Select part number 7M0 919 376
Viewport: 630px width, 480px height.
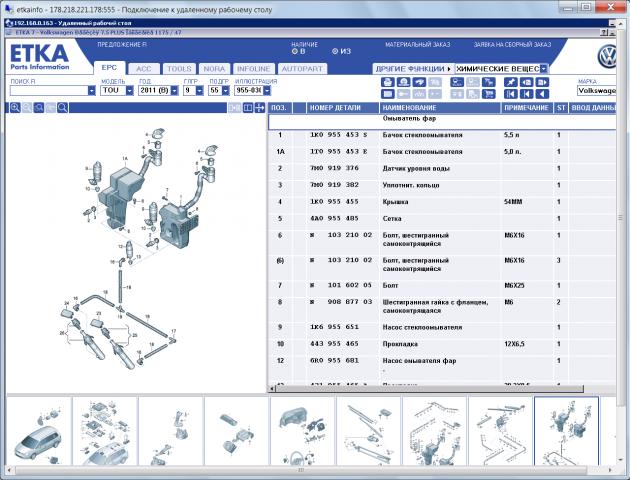click(x=334, y=168)
